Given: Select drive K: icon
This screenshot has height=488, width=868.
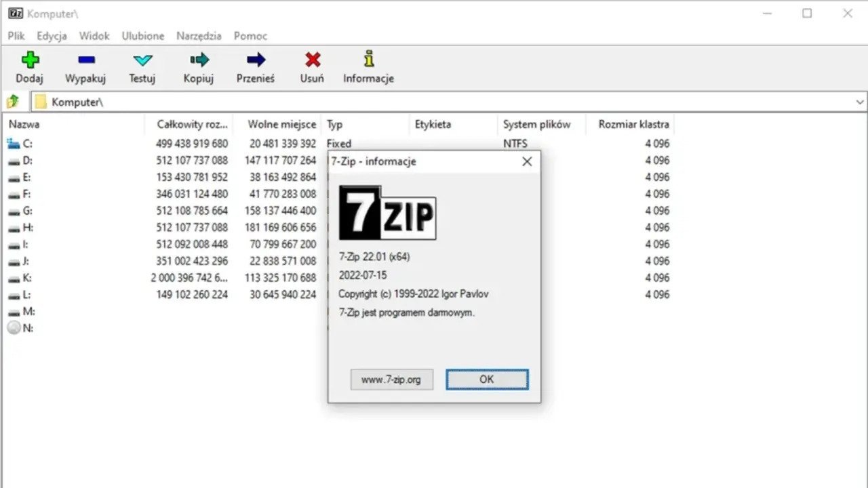Looking at the screenshot, I should (14, 278).
